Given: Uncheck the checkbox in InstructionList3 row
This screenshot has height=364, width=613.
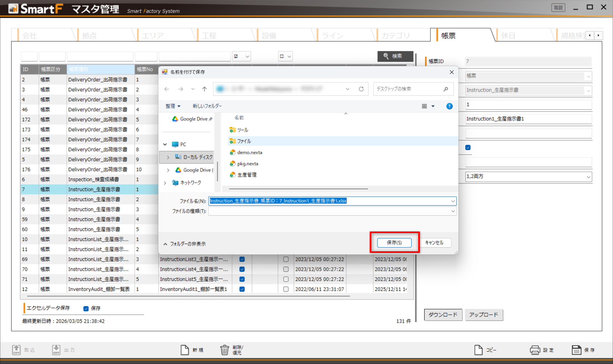Looking at the screenshot, I should pyautogui.click(x=242, y=259).
